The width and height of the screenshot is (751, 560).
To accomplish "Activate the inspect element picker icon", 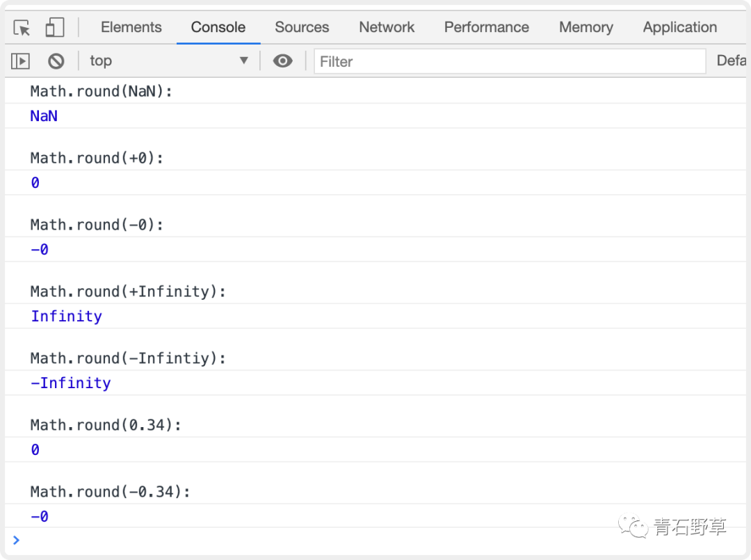I will pyautogui.click(x=22, y=27).
